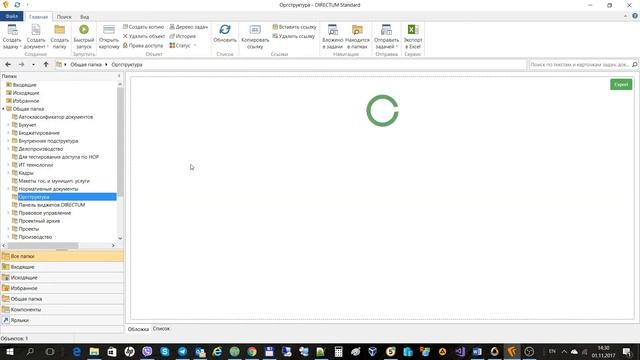Click the Создать документ ribbon icon
This screenshot has height=360, width=640.
pyautogui.click(x=36, y=30)
